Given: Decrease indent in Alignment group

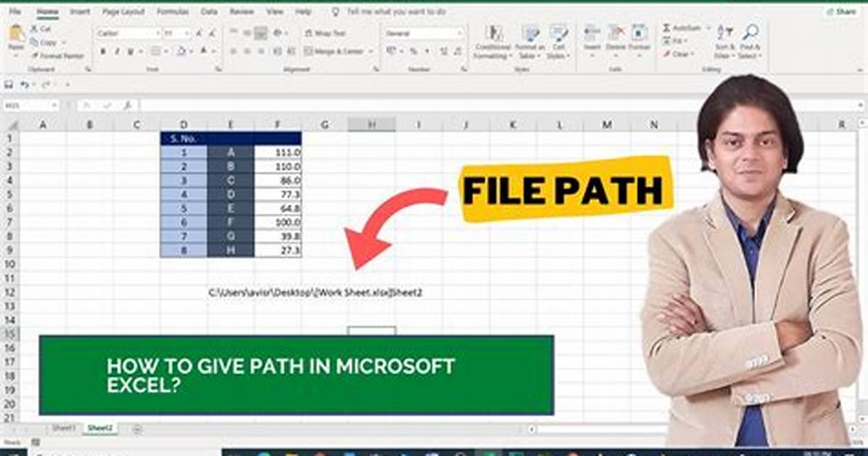Looking at the screenshot, I should (x=277, y=52).
